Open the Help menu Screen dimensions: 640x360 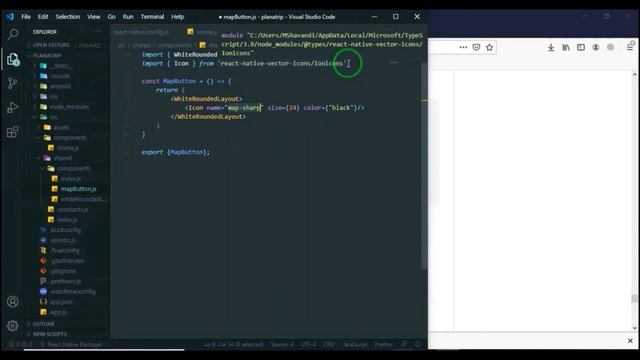coord(178,17)
